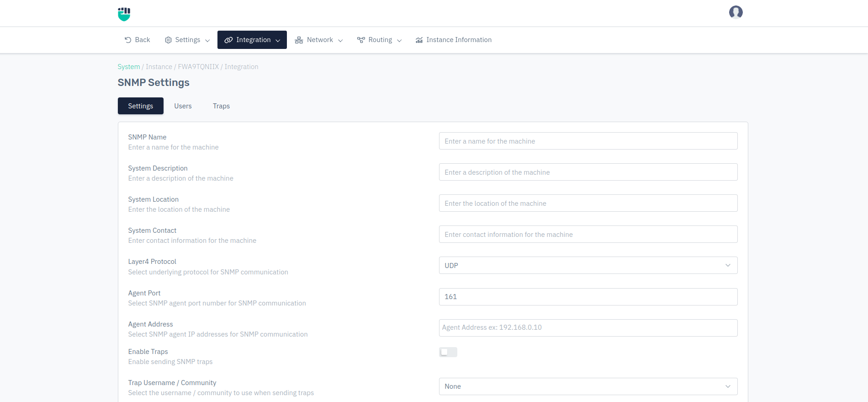Select the Settings tab under SNMP Settings
Screen dimensions: 868x402
click(141, 106)
